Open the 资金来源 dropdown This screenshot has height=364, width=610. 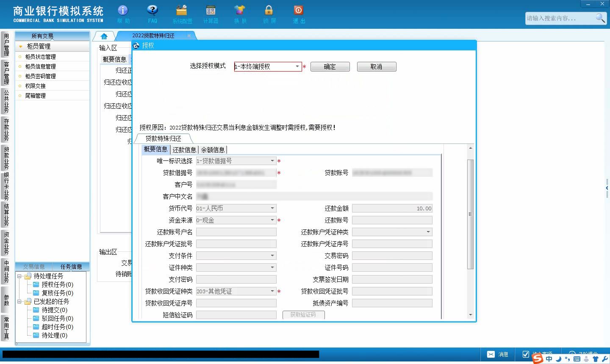tap(273, 220)
